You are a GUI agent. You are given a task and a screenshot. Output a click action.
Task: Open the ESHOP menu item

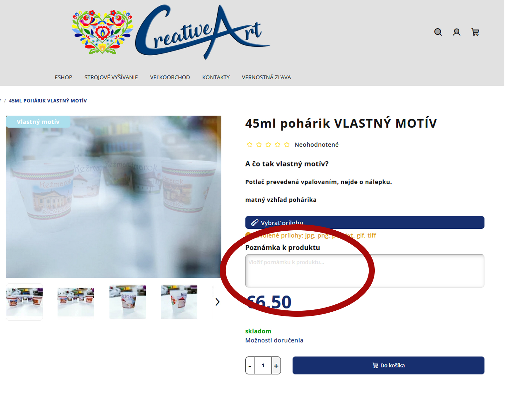pyautogui.click(x=64, y=77)
